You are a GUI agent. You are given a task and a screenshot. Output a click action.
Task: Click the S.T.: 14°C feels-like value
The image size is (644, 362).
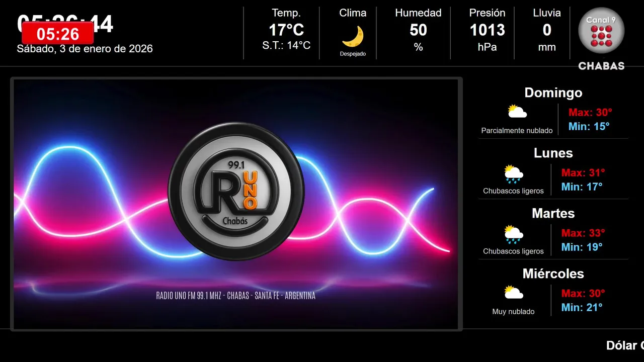click(286, 45)
